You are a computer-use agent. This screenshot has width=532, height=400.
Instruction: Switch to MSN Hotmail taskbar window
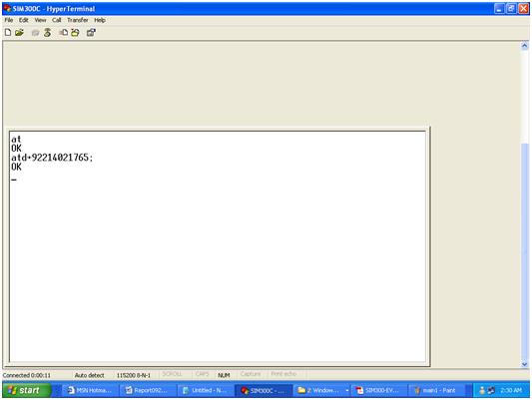(x=90, y=390)
